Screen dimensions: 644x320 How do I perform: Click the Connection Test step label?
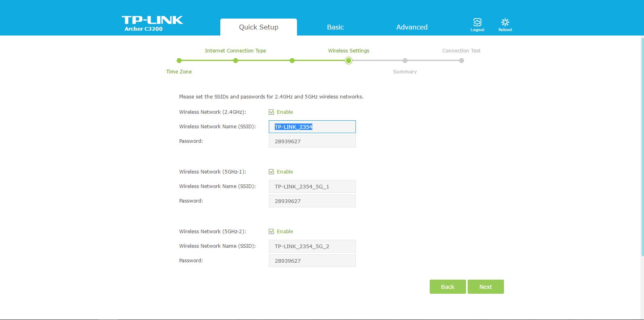click(x=462, y=51)
